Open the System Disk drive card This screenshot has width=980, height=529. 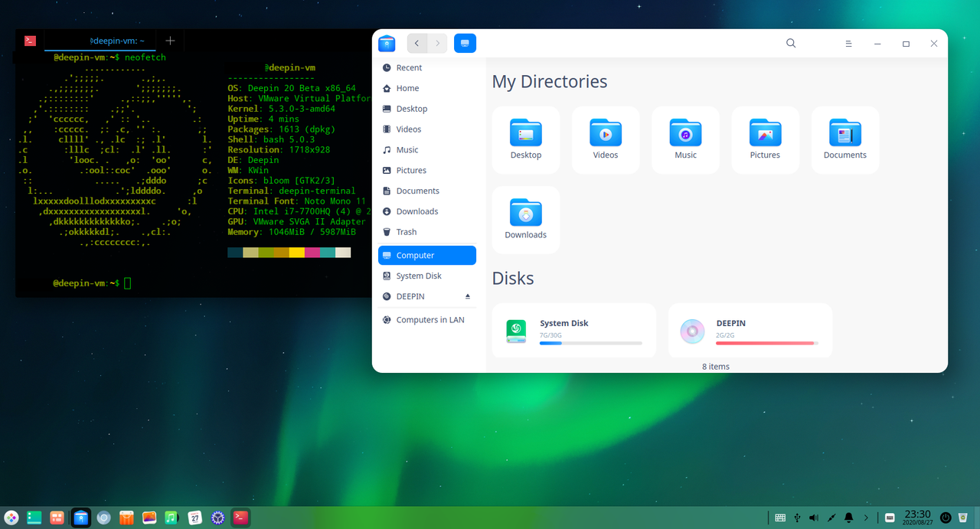coord(574,331)
